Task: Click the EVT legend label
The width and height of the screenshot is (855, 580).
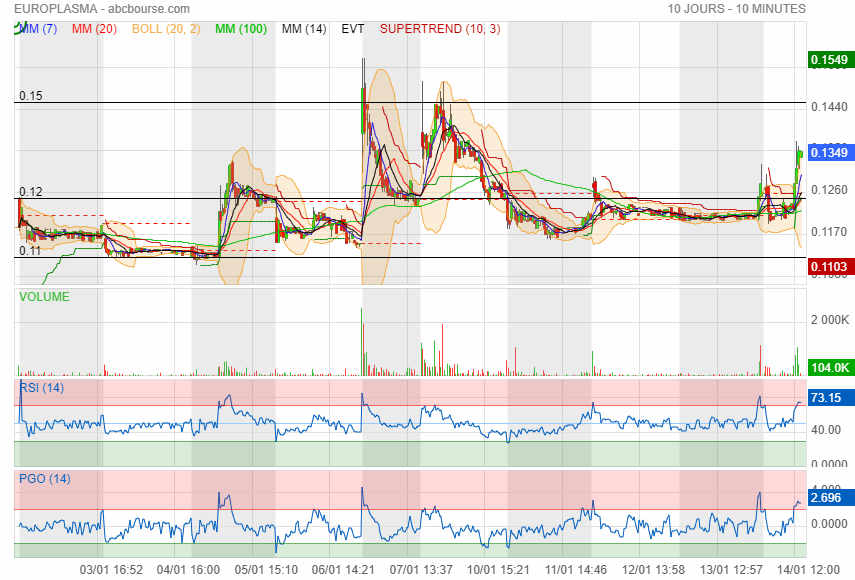Action: (353, 29)
